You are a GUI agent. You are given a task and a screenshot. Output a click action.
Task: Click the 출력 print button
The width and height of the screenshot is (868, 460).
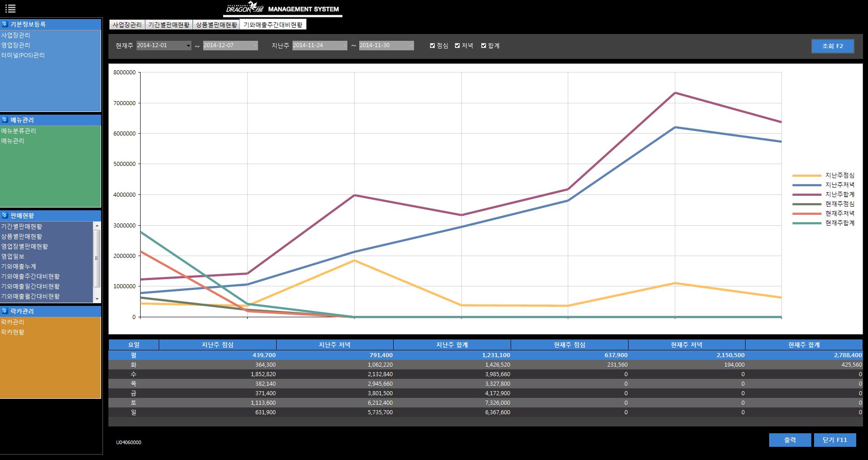click(790, 440)
